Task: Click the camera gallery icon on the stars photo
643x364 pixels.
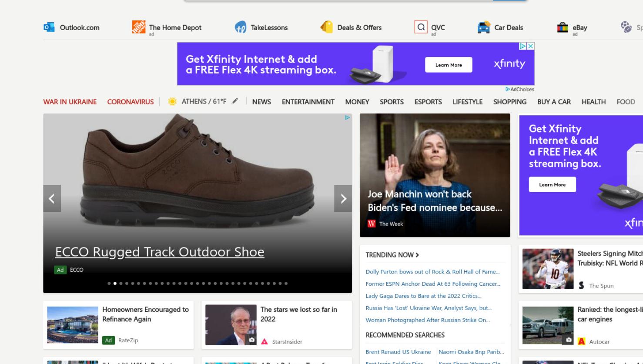Action: point(251,340)
